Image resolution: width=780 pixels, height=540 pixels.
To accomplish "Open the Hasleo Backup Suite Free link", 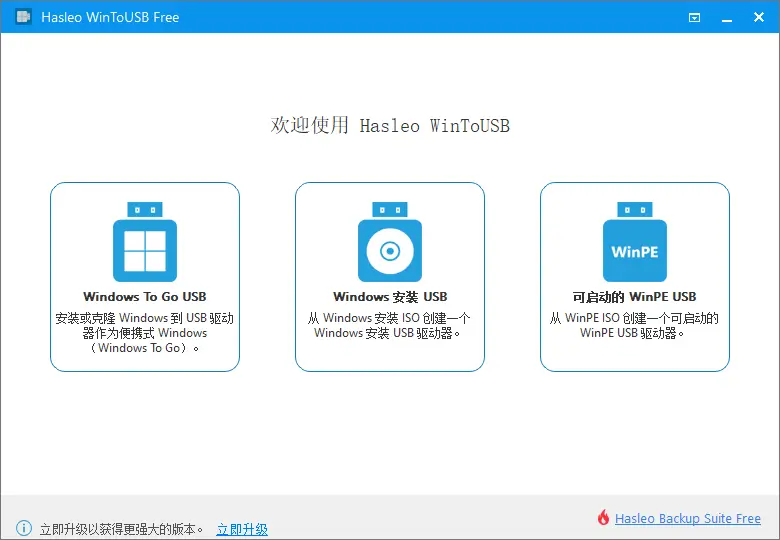I will click(x=688, y=518).
